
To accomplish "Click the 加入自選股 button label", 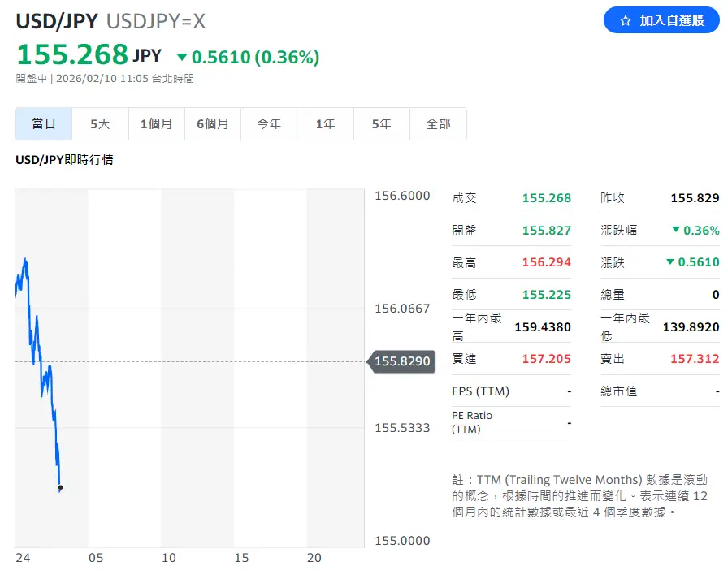I will pyautogui.click(x=672, y=20).
